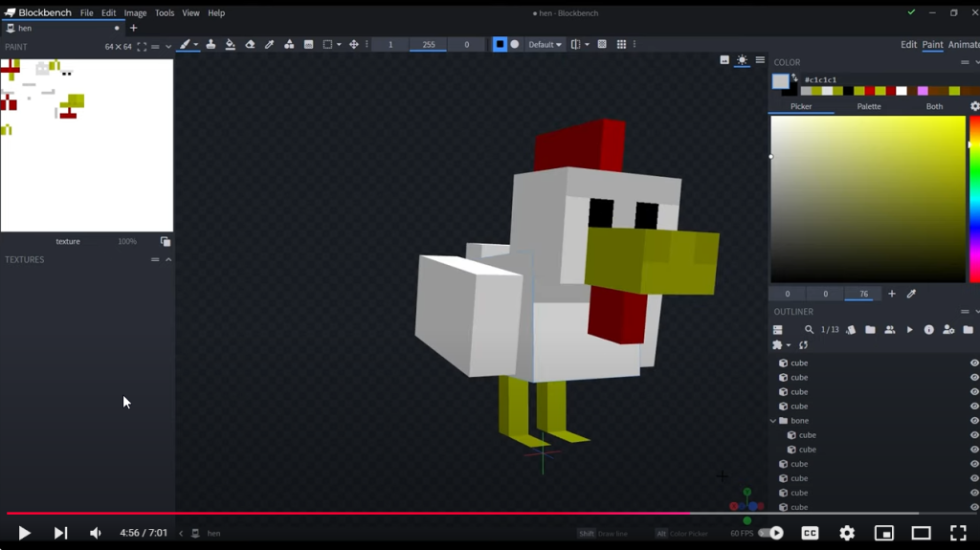Select the Paint Brush tool
Screen dimensions: 980x550
pos(185,45)
